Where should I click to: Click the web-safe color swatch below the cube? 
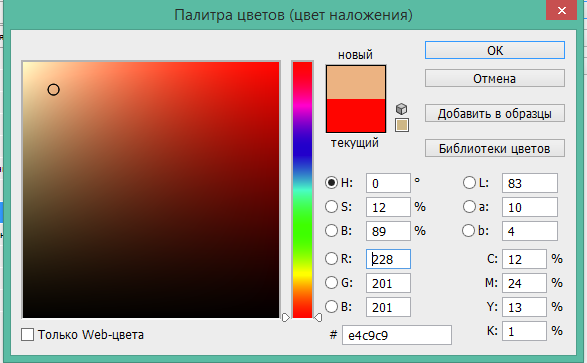pyautogui.click(x=402, y=125)
